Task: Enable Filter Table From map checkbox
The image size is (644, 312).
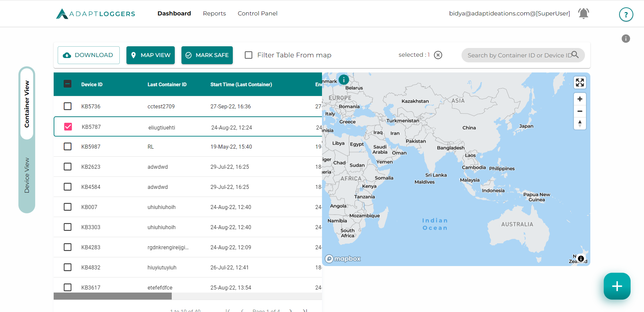Action: pos(249,55)
